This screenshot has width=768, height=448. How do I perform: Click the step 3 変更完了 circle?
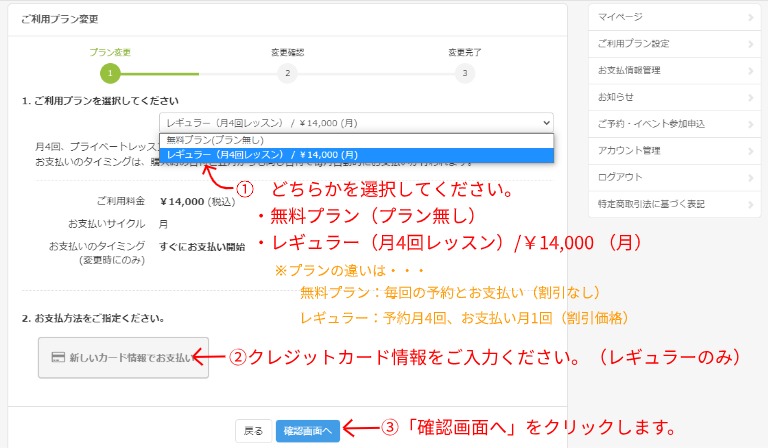pyautogui.click(x=463, y=73)
